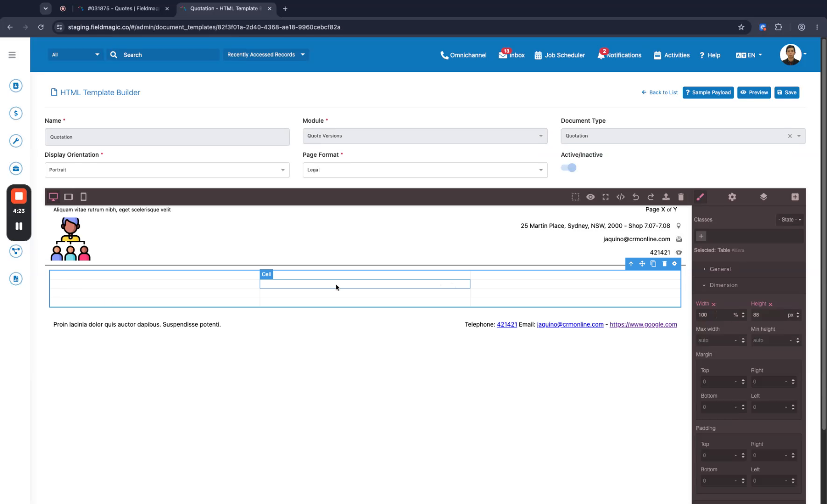Click the move handle of selected table

point(642,264)
